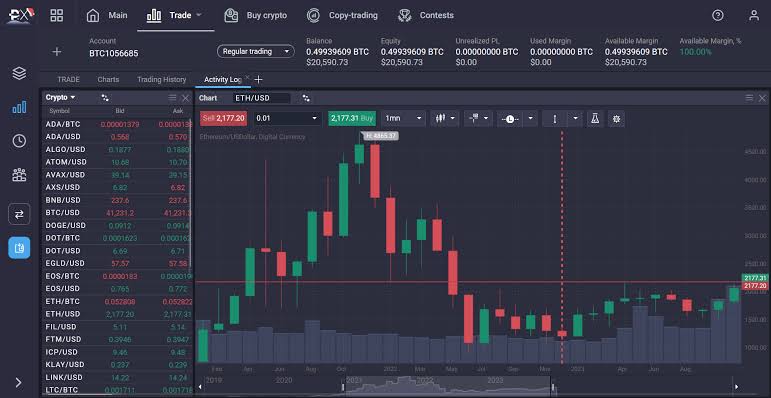Open chart settings gear icon
771x398 pixels.
click(617, 119)
